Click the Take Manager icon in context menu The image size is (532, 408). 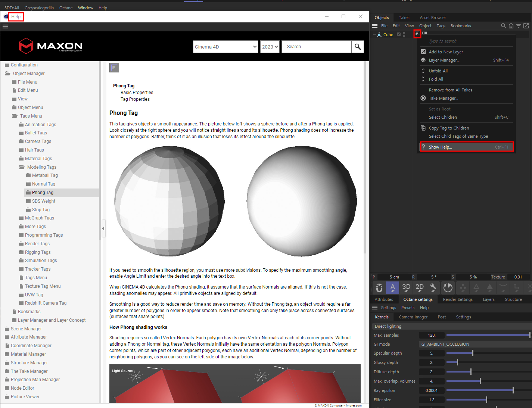pyautogui.click(x=423, y=98)
